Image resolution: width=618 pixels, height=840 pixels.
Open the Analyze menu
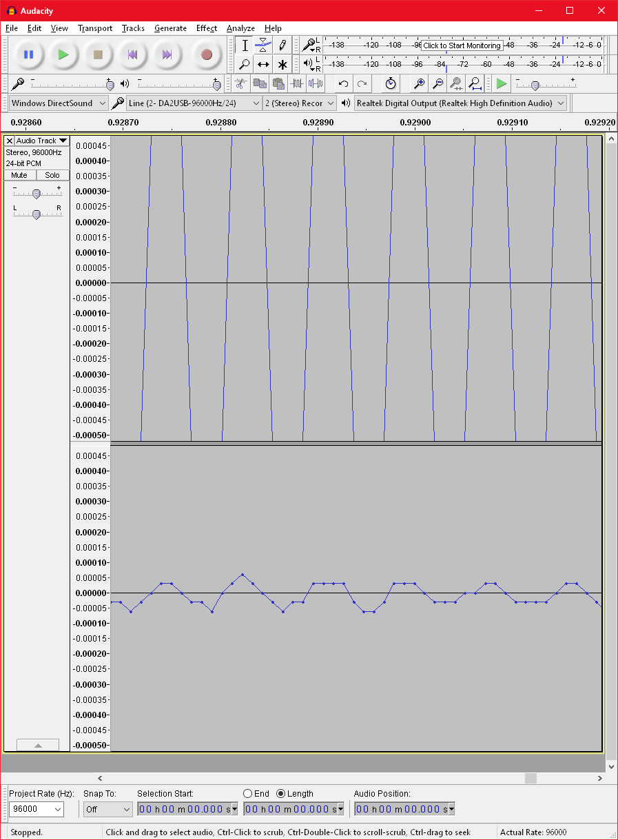240,28
